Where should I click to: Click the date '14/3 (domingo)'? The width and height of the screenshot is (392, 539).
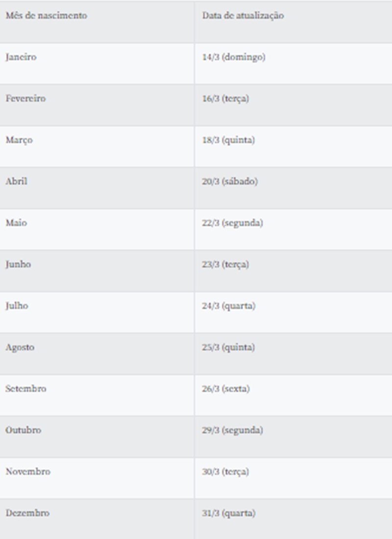click(234, 57)
